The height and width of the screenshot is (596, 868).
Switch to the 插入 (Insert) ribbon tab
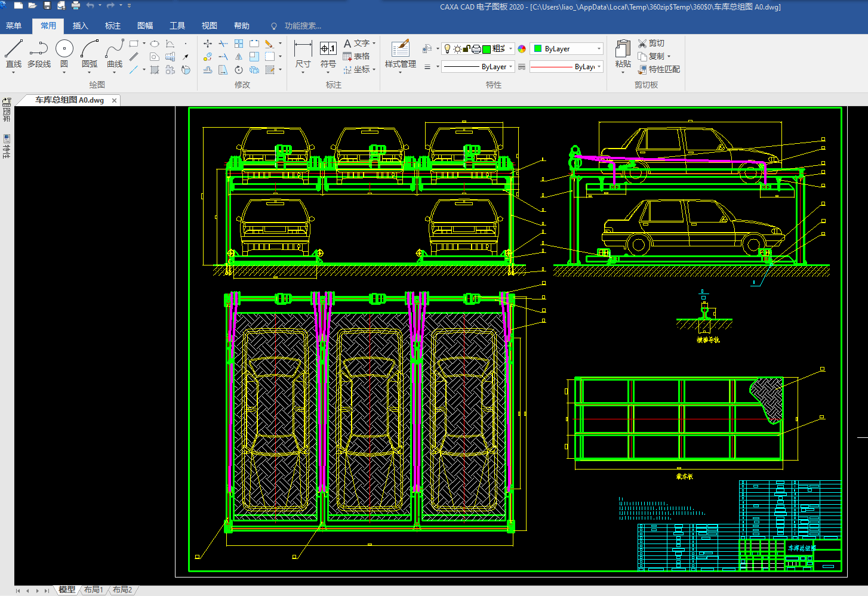(80, 26)
